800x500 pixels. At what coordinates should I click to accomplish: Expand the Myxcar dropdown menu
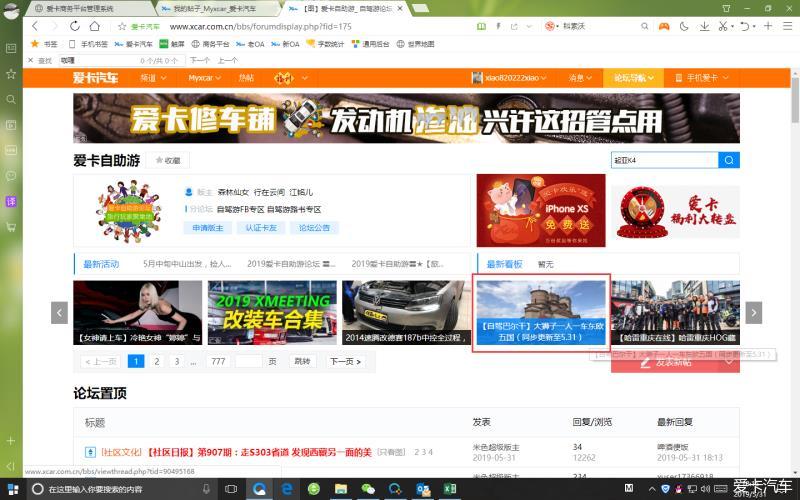tap(204, 78)
